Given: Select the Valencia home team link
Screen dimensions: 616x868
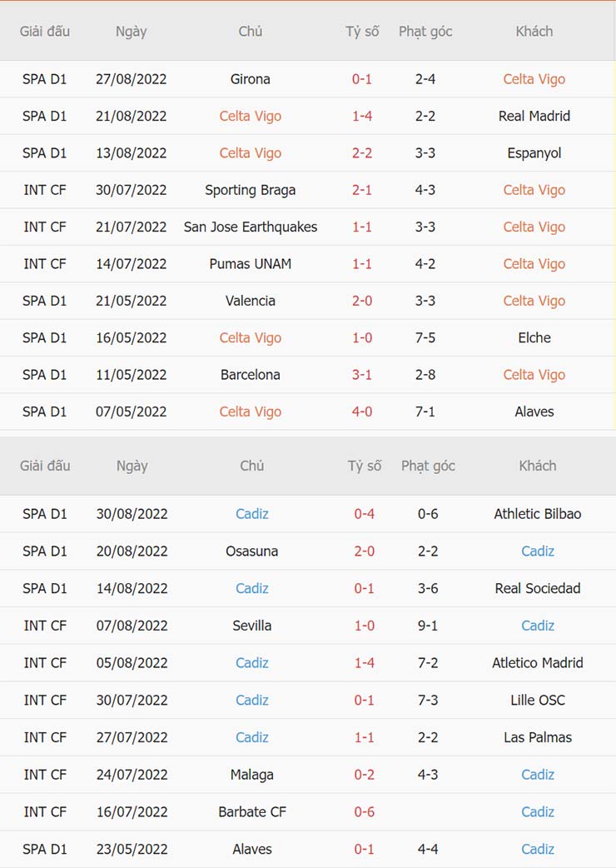Looking at the screenshot, I should [x=250, y=301].
